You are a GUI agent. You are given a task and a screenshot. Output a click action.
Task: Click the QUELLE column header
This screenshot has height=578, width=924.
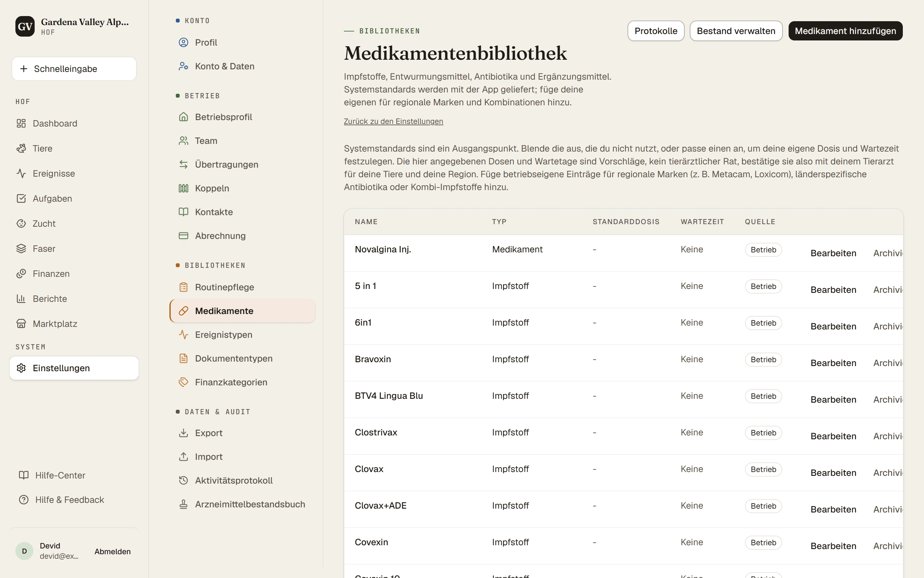click(x=760, y=222)
